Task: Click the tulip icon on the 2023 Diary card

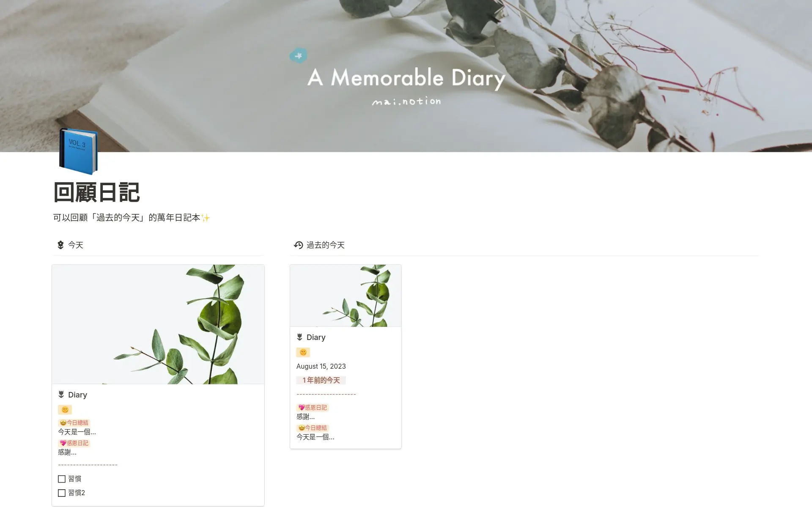Action: point(300,337)
